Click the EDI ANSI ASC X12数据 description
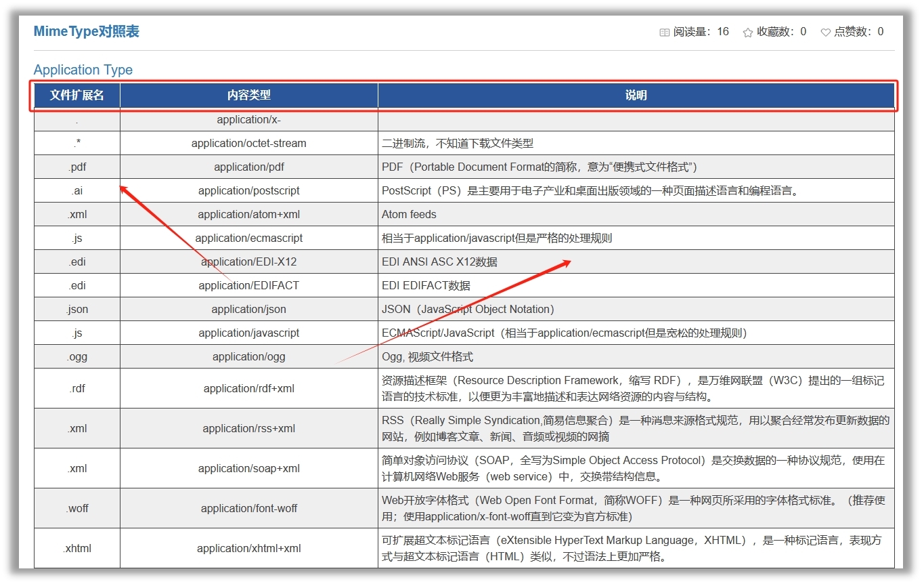 click(636, 261)
